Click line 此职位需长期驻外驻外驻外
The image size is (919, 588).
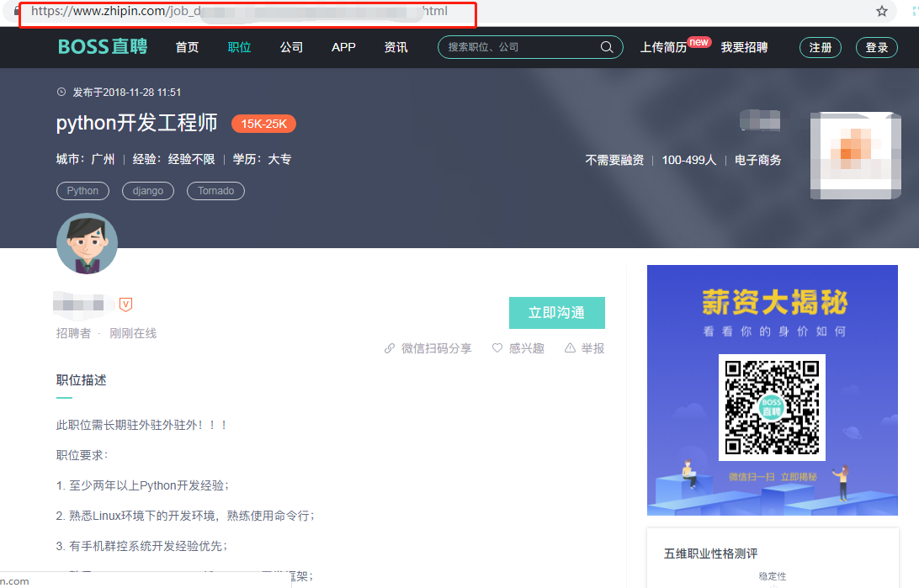141,425
